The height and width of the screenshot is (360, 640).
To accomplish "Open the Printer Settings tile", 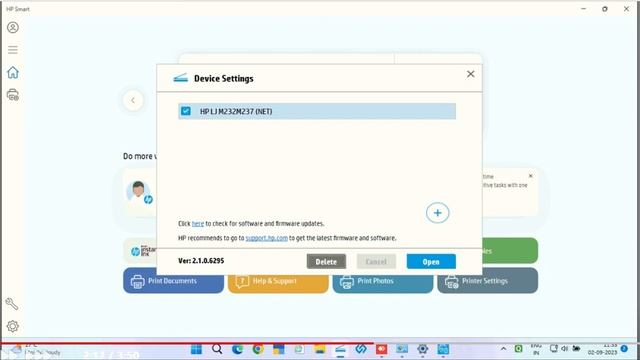I will [487, 281].
